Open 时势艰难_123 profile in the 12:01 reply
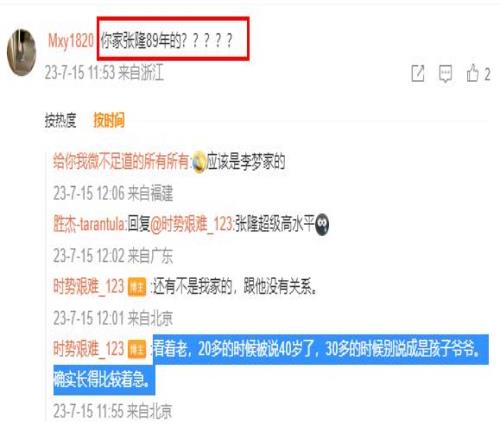500x440 pixels. pyautogui.click(x=89, y=286)
